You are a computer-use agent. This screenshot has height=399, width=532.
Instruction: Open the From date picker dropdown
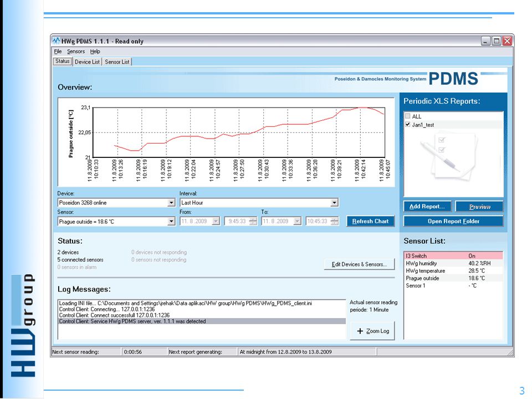point(216,221)
